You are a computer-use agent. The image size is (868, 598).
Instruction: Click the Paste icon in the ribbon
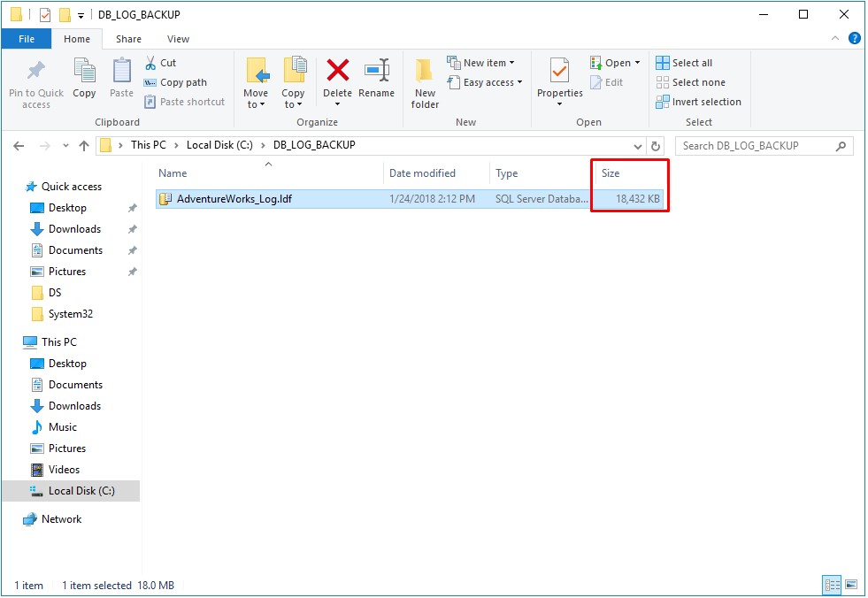click(121, 80)
